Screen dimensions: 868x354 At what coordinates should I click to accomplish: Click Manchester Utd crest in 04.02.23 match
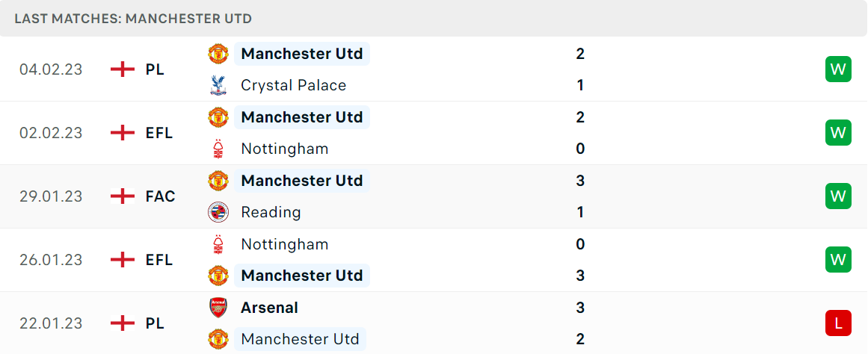pyautogui.click(x=218, y=54)
